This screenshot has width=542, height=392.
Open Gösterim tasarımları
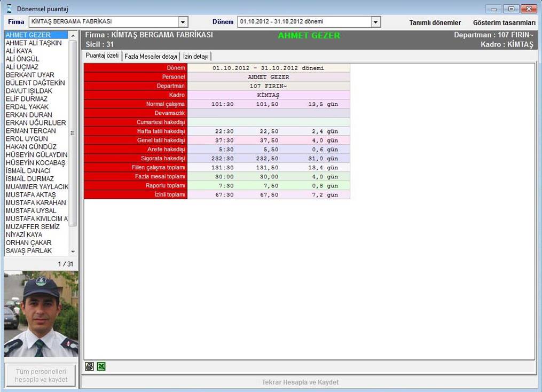point(504,23)
